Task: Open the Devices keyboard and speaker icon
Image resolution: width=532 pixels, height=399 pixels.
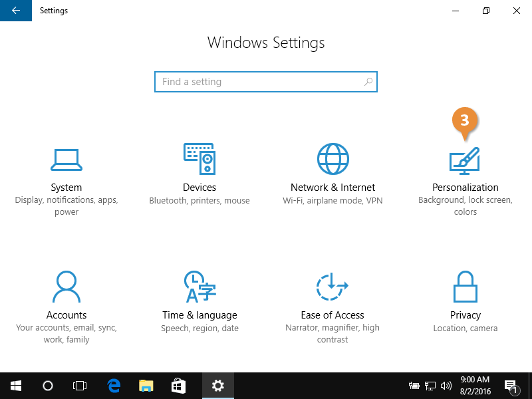Action: coord(199,159)
